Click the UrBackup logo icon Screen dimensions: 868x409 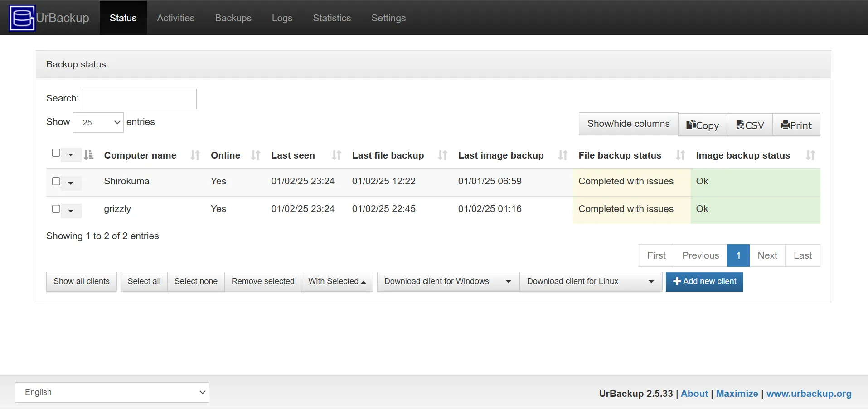[x=22, y=18]
